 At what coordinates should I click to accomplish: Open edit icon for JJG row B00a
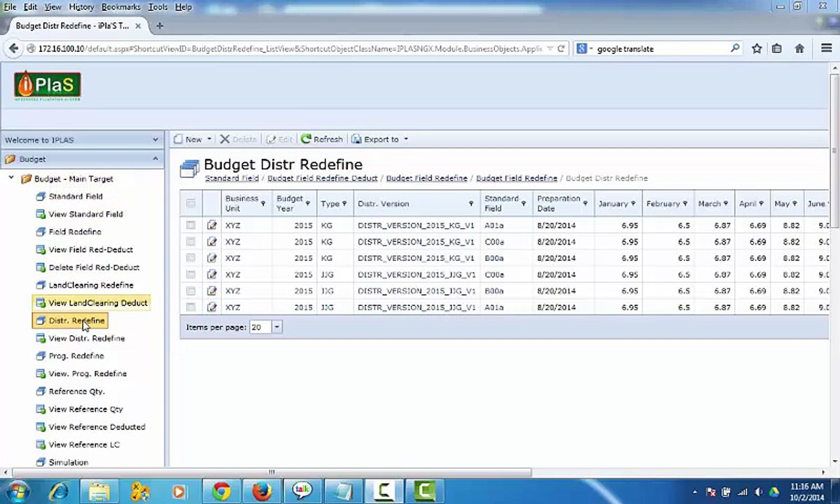[x=211, y=290]
